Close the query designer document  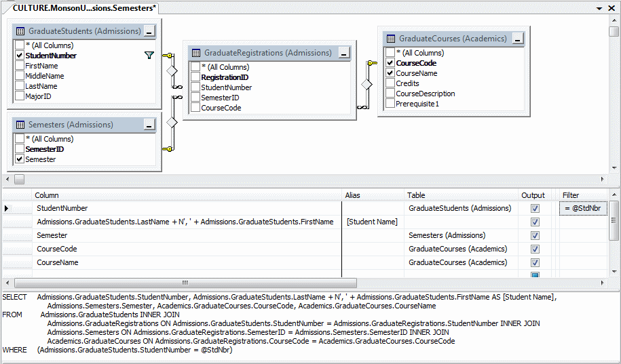[x=611, y=8]
